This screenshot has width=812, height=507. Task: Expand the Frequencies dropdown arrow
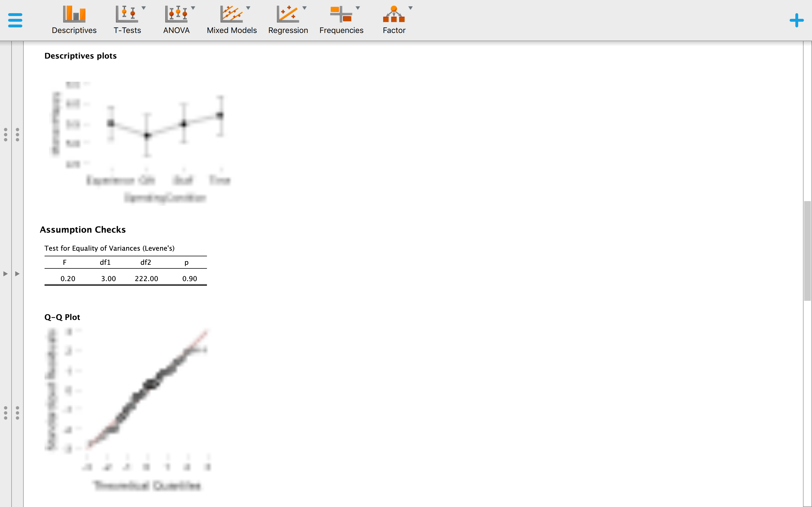358,8
